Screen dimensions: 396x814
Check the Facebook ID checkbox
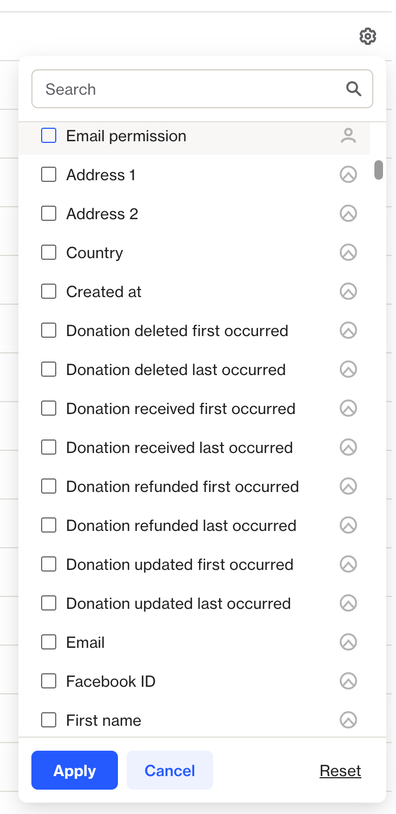click(x=48, y=681)
